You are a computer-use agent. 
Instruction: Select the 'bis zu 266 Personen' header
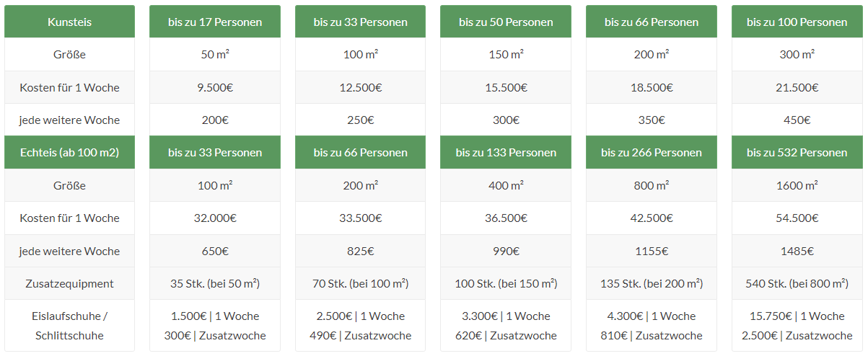click(x=651, y=152)
